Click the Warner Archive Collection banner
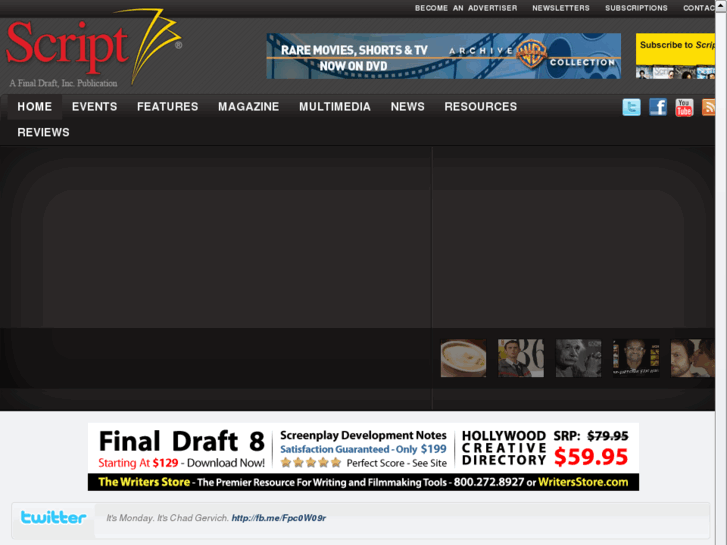This screenshot has width=727, height=545. tap(444, 56)
